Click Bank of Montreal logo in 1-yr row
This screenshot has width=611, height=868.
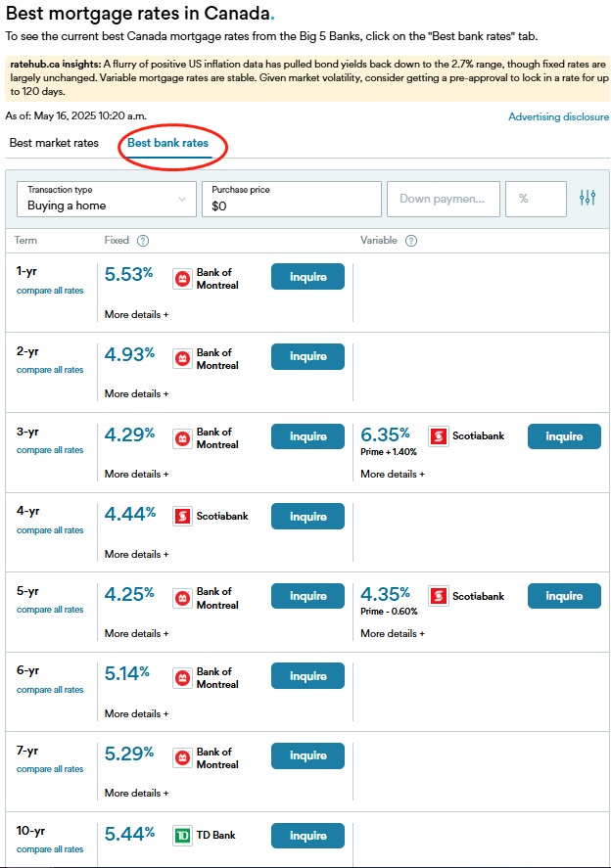[x=182, y=279]
